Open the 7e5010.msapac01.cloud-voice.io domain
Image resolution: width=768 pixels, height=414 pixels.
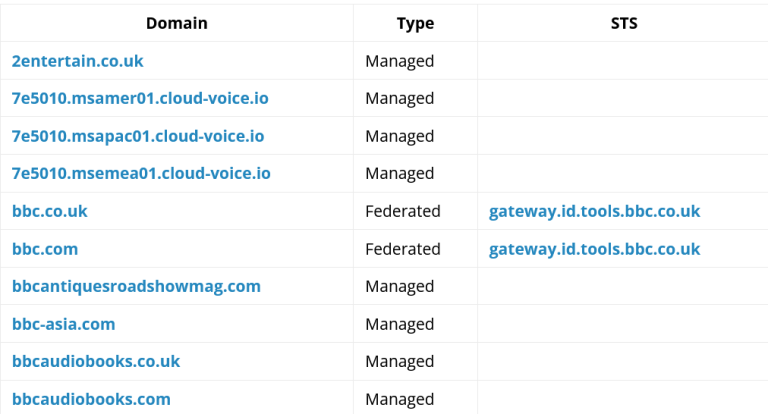pyautogui.click(x=138, y=136)
